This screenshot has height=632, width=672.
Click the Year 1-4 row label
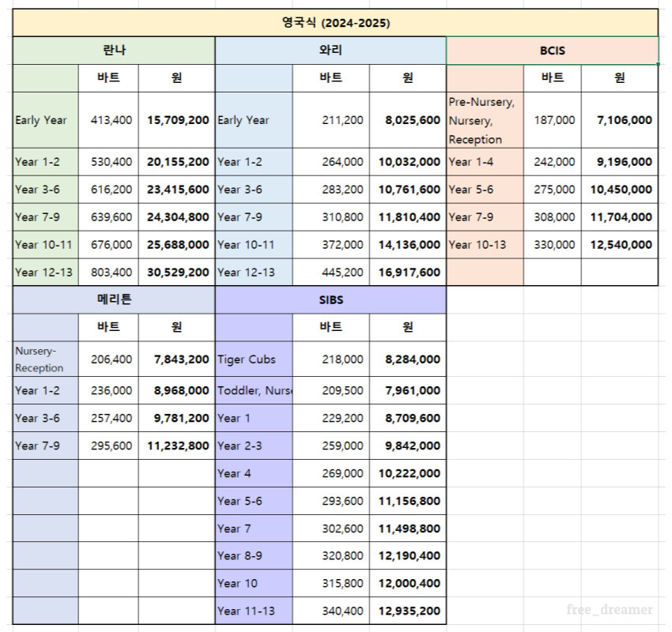[x=485, y=162]
